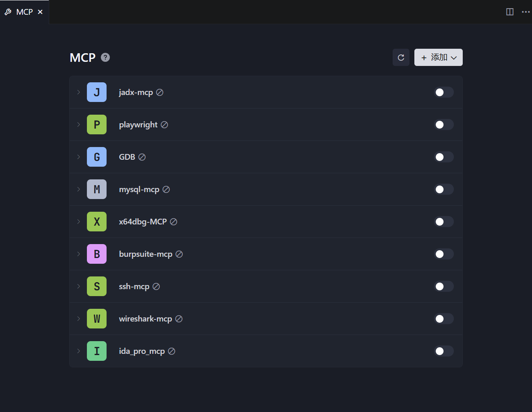Click the jadx-mcp J avatar icon
This screenshot has width=532, height=412.
click(x=97, y=92)
